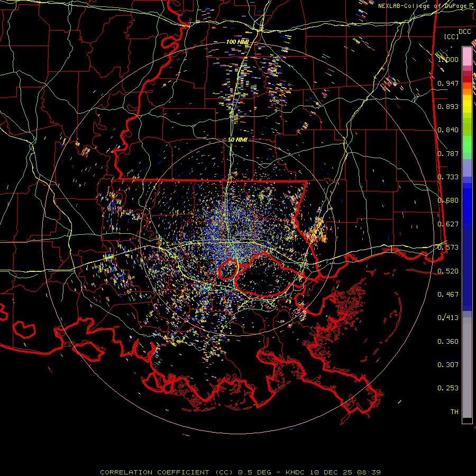
Task: Pick the red segment of the color bar
Action: coord(467,79)
